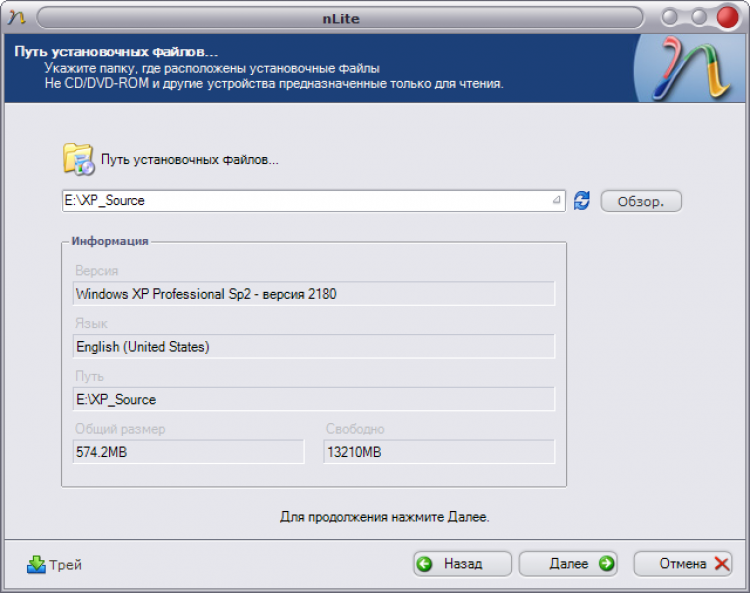Click the English (United States) language field
The image size is (750, 593).
(314, 346)
